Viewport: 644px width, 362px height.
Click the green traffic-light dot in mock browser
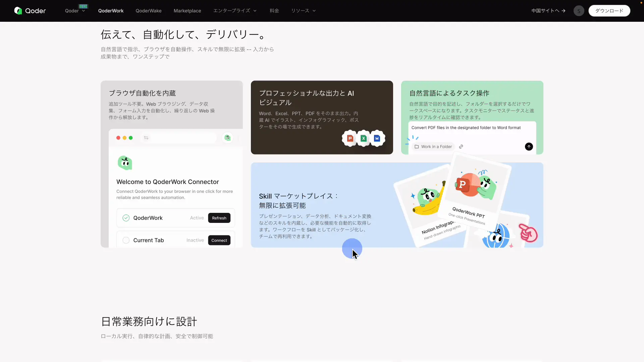[x=131, y=138]
